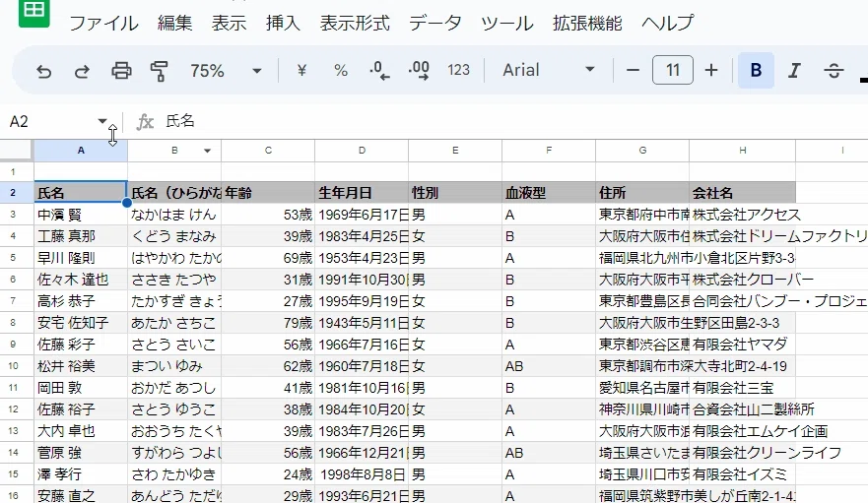The height and width of the screenshot is (503, 868).
Task: Select cell 株式会社アクセス
Action: click(742, 215)
